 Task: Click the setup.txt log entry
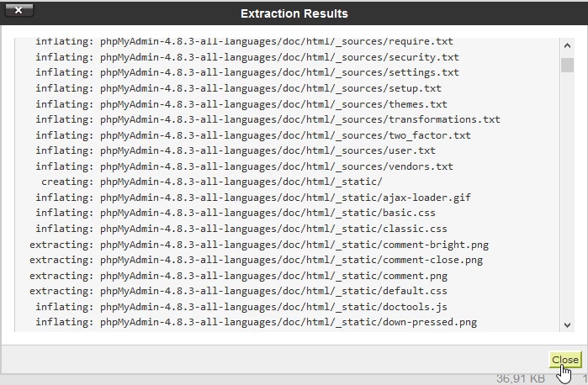point(238,88)
